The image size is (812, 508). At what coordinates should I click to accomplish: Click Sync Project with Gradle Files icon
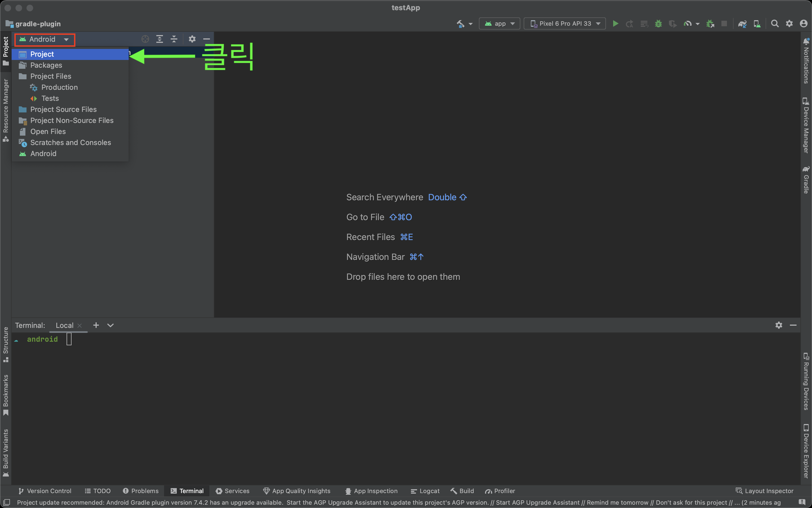[742, 24]
